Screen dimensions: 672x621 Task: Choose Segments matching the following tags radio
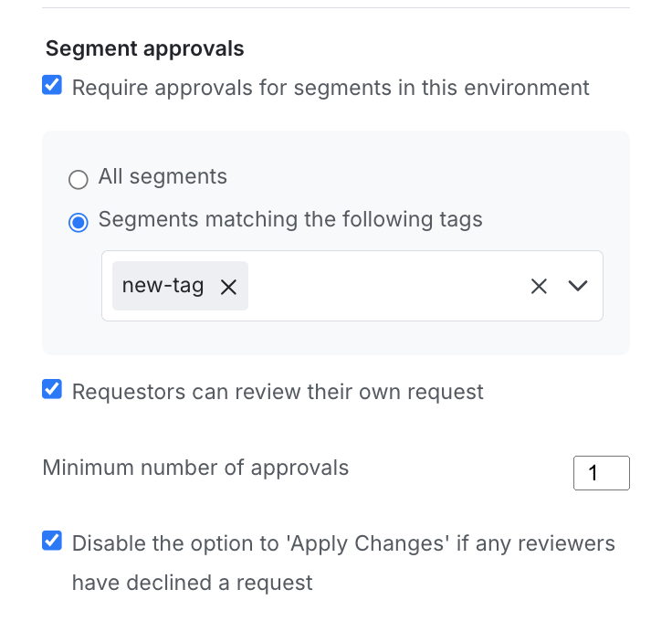click(79, 222)
